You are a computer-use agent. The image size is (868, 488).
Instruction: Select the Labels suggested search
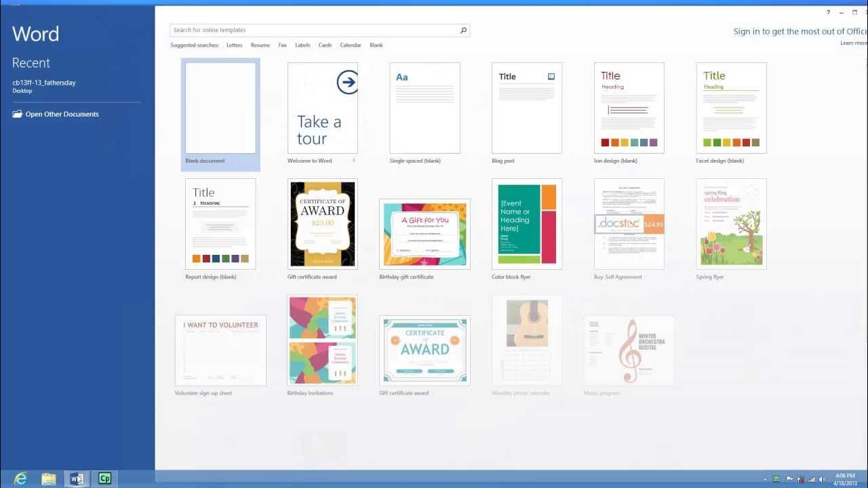[x=302, y=45]
